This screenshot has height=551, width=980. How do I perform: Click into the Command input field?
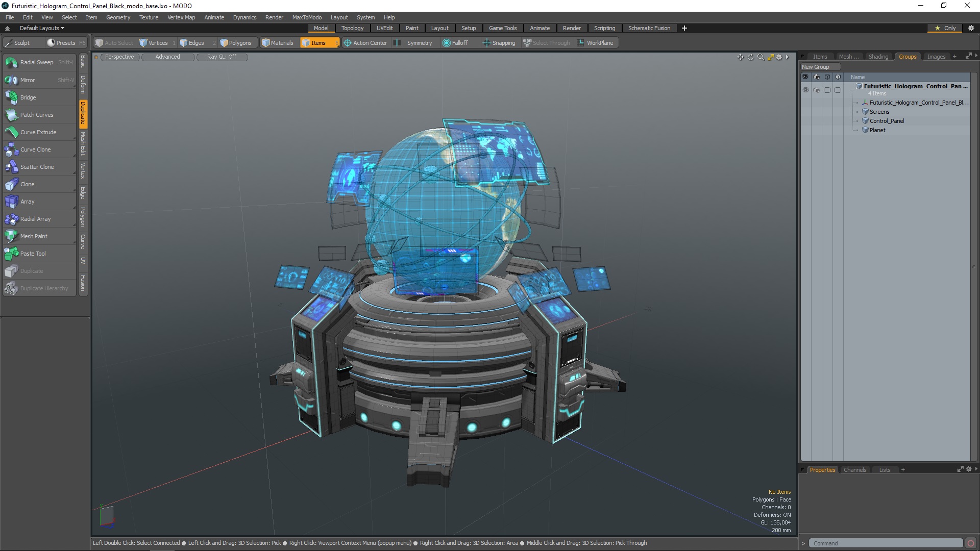[x=886, y=543]
